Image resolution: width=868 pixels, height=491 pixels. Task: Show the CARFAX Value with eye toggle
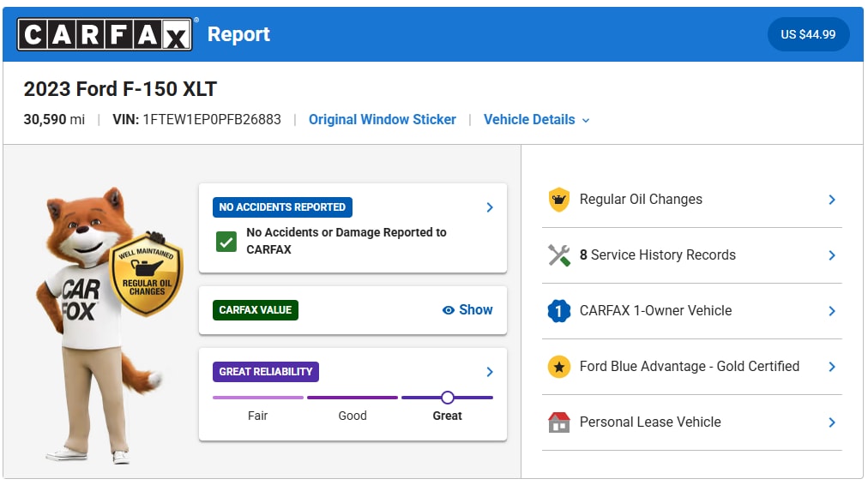click(467, 310)
